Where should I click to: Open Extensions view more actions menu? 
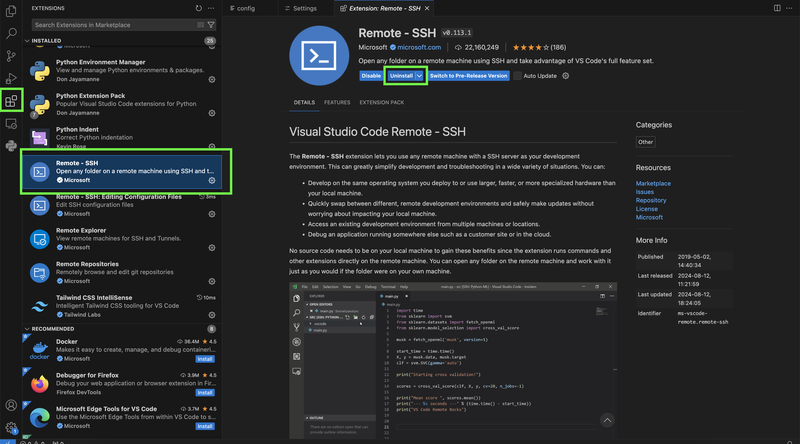point(211,8)
